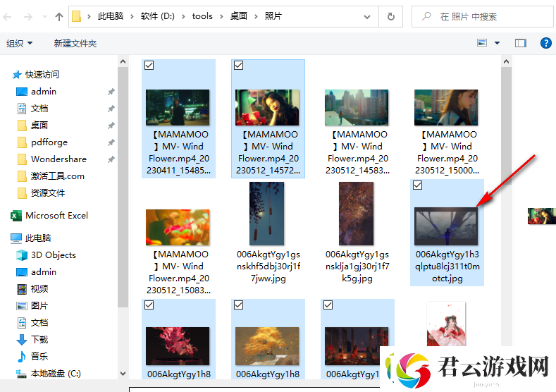Select 照片 in the address path
Image resolution: width=556 pixels, height=392 pixels.
pos(273,16)
